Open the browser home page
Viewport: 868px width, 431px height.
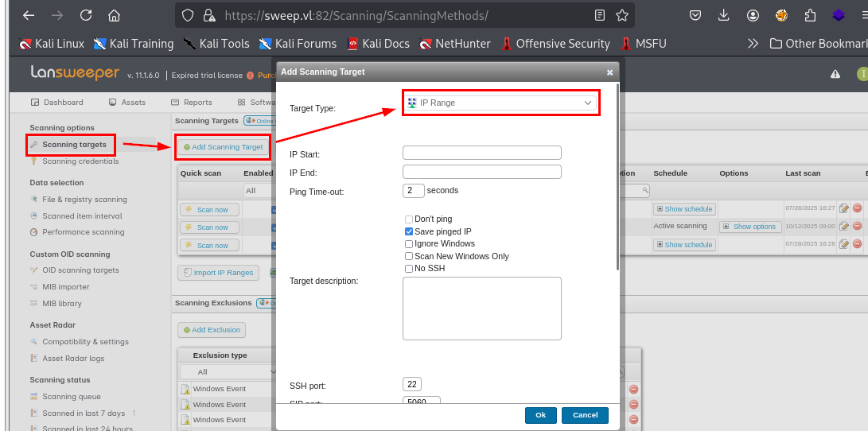114,15
